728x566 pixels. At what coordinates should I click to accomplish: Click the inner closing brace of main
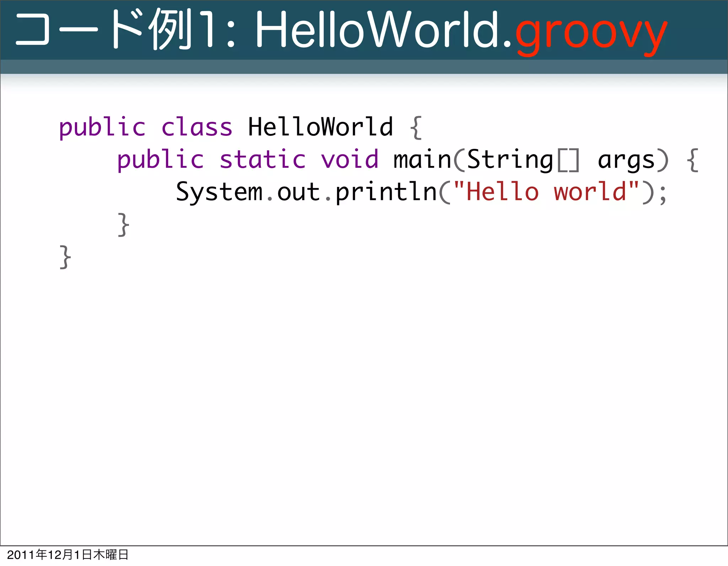(x=123, y=225)
